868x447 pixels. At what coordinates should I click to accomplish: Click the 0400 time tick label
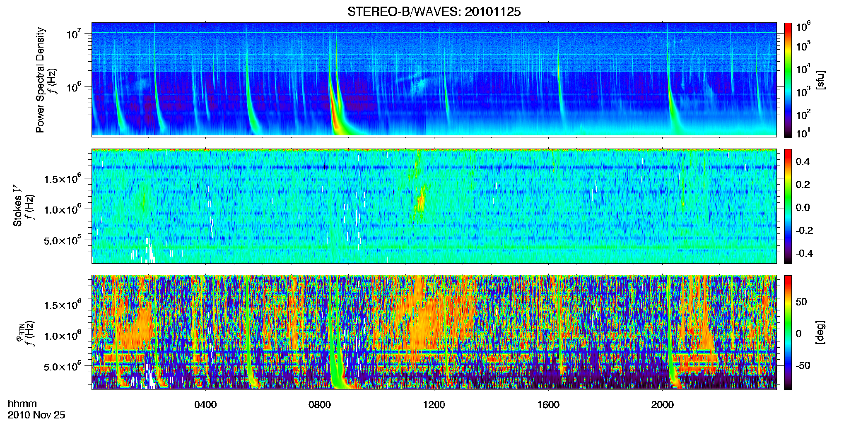click(x=205, y=405)
